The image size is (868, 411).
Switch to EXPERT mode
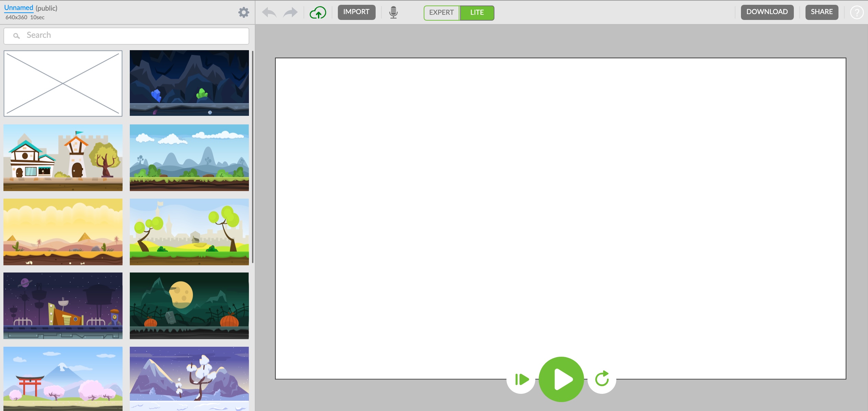click(442, 13)
